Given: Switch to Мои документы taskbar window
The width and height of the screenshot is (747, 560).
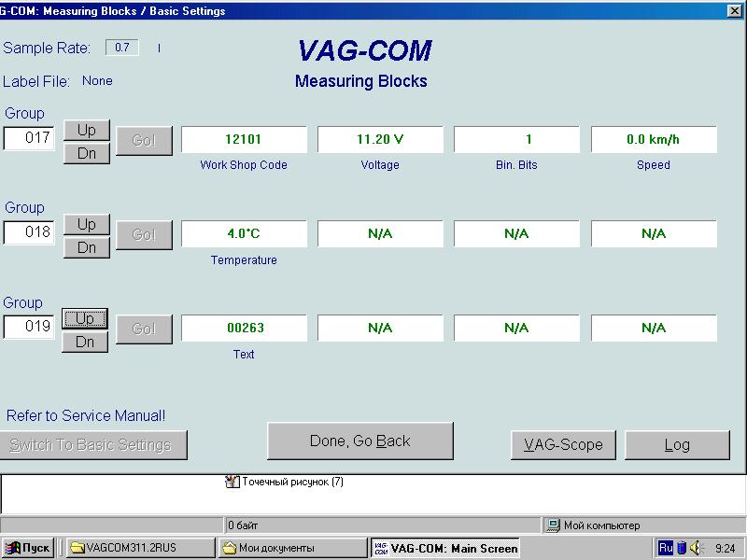Looking at the screenshot, I should click(x=291, y=548).
